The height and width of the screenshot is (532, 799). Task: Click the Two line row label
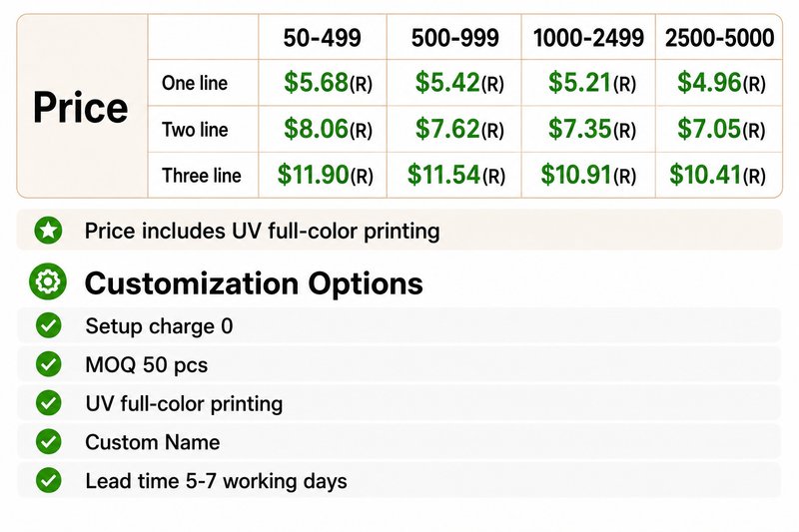[x=195, y=130]
